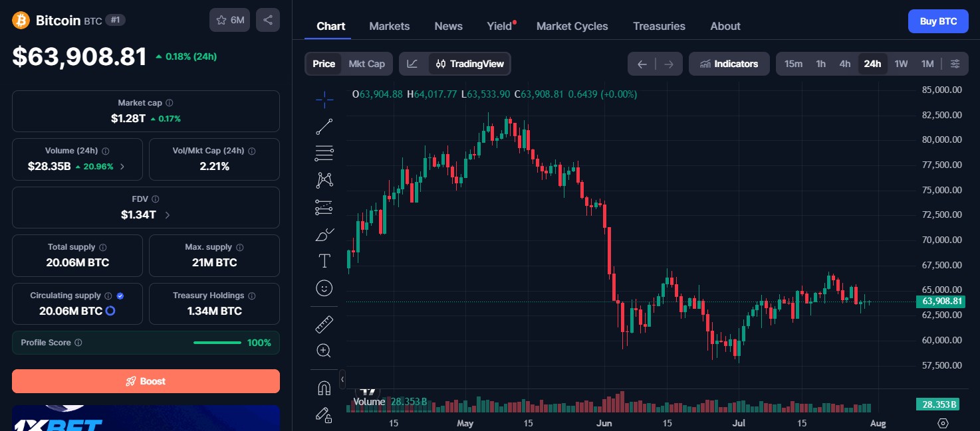Redo the chart action arrow
Image resolution: width=980 pixels, height=431 pixels.
pyautogui.click(x=669, y=64)
